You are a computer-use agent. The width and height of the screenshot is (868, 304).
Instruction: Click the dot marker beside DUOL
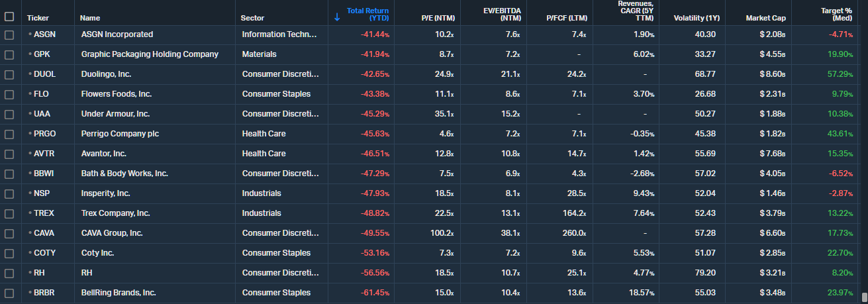tap(30, 74)
